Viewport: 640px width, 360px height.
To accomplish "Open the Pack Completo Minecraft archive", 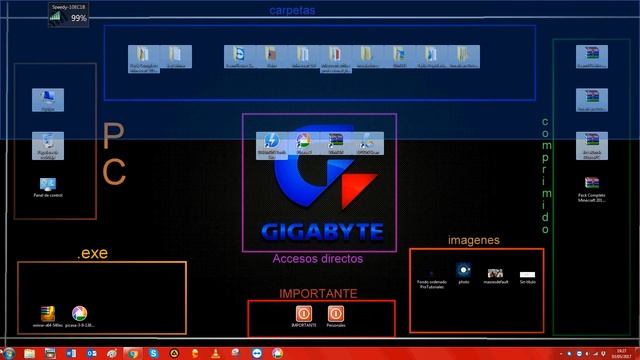I will coord(592,189).
